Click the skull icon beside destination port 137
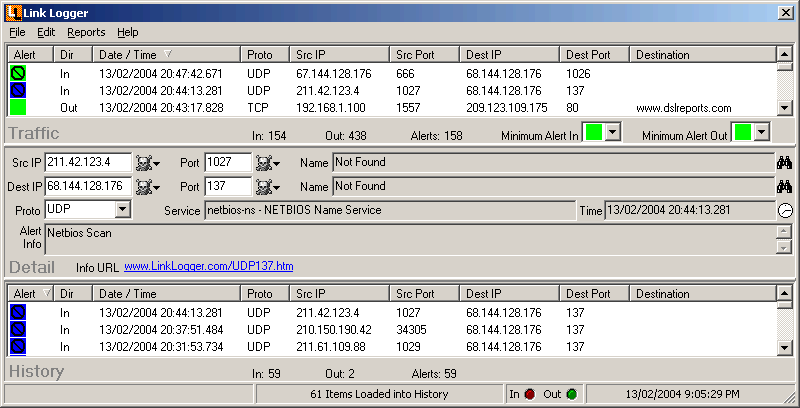This screenshot has width=800, height=408. click(266, 186)
